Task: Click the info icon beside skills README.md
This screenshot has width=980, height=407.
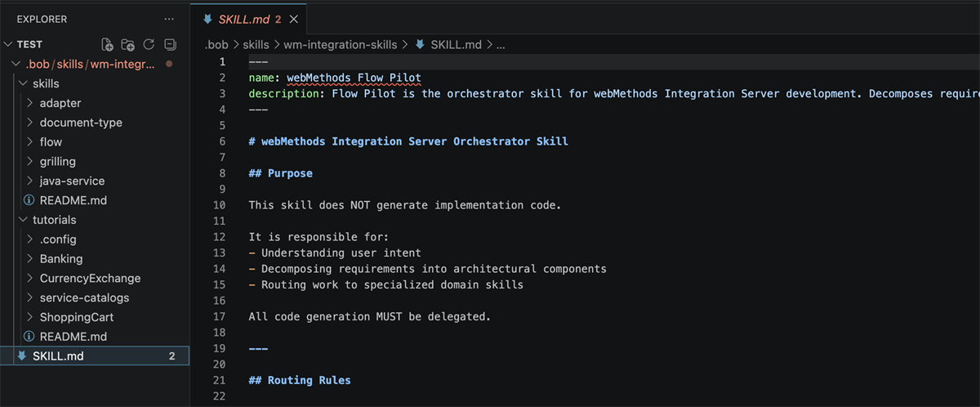Action: (29, 200)
